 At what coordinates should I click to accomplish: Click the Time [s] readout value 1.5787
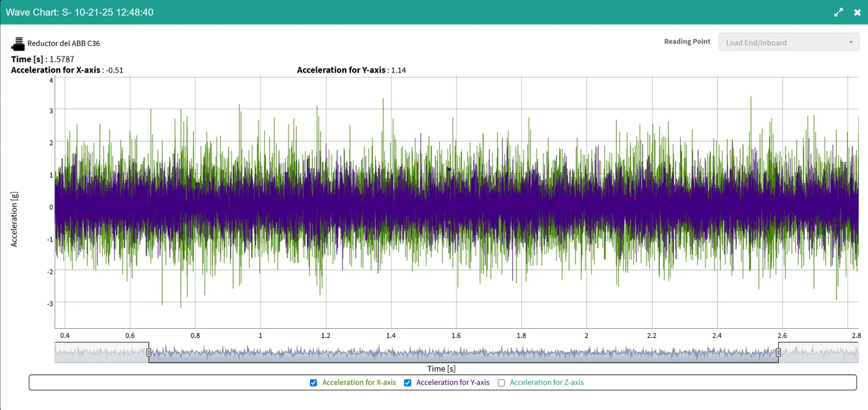pos(62,60)
